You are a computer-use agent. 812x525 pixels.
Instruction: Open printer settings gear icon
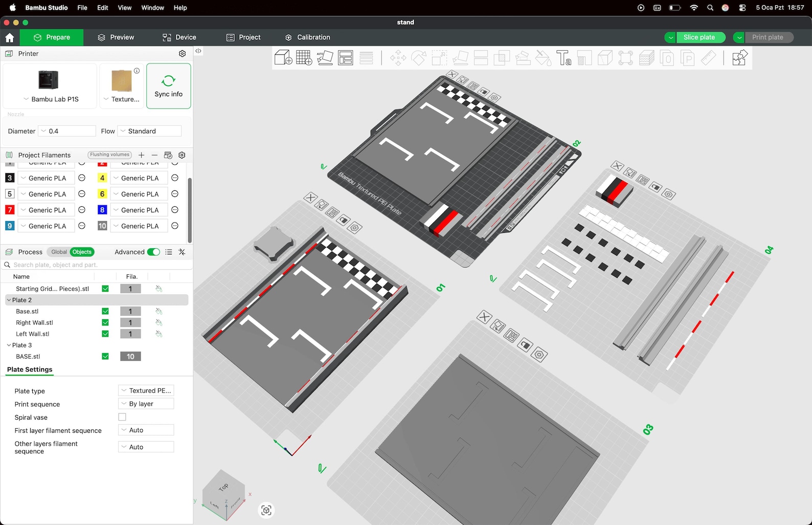(x=182, y=54)
